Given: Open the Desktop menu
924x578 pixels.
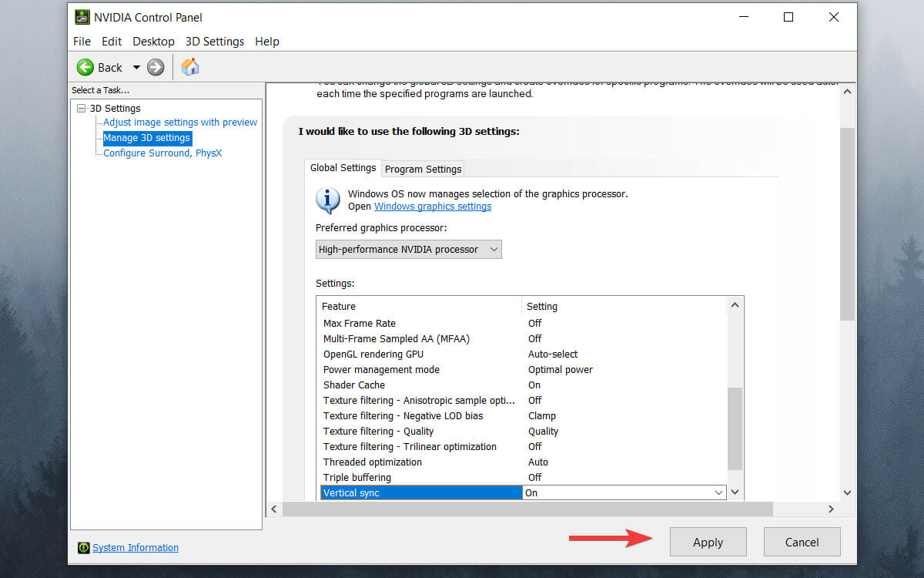Looking at the screenshot, I should tap(153, 42).
